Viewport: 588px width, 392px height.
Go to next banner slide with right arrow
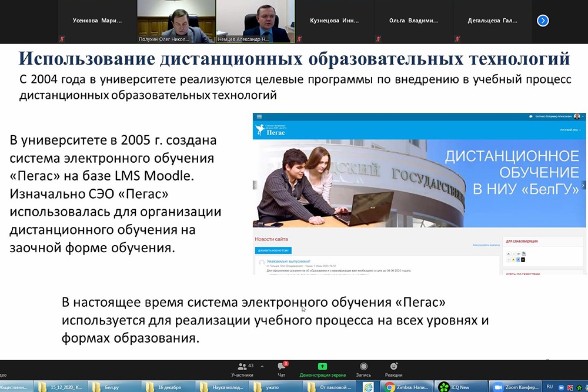point(583,185)
